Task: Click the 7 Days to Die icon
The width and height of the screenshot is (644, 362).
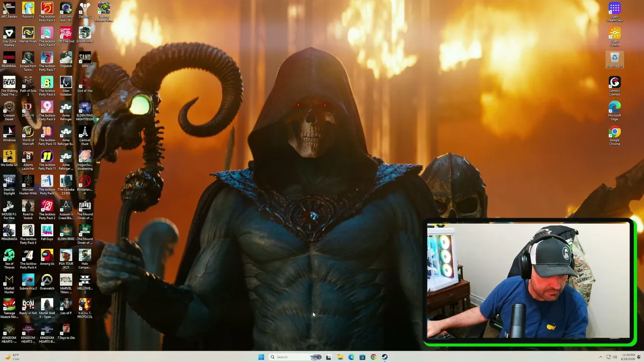Action: point(66,330)
